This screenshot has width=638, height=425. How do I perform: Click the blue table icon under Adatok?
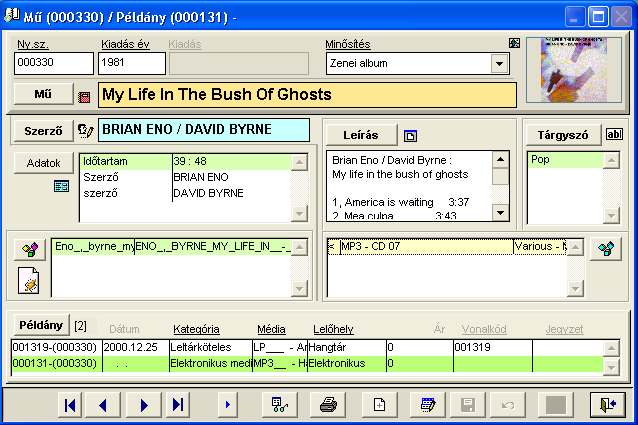click(x=61, y=186)
